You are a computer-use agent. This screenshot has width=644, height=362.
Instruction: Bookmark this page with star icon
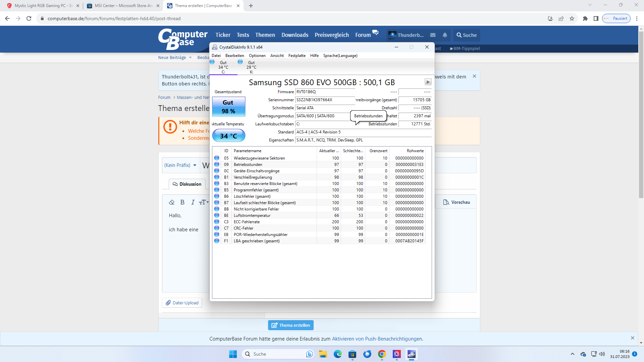(x=572, y=18)
